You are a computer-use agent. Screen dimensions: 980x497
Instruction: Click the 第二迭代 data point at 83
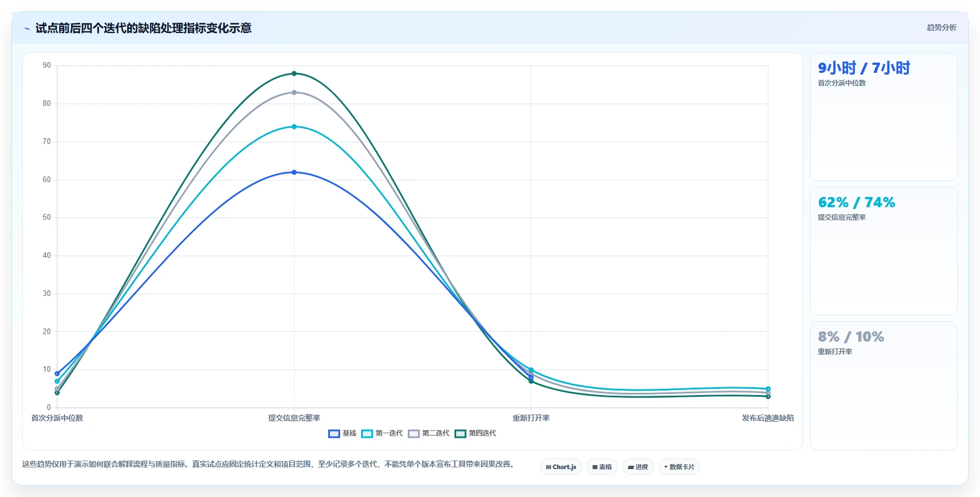(294, 92)
